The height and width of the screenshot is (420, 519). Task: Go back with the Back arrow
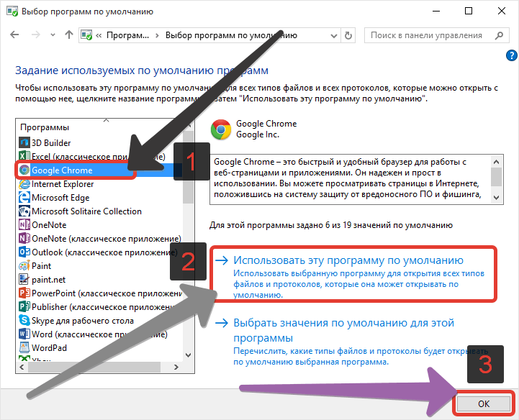14,35
